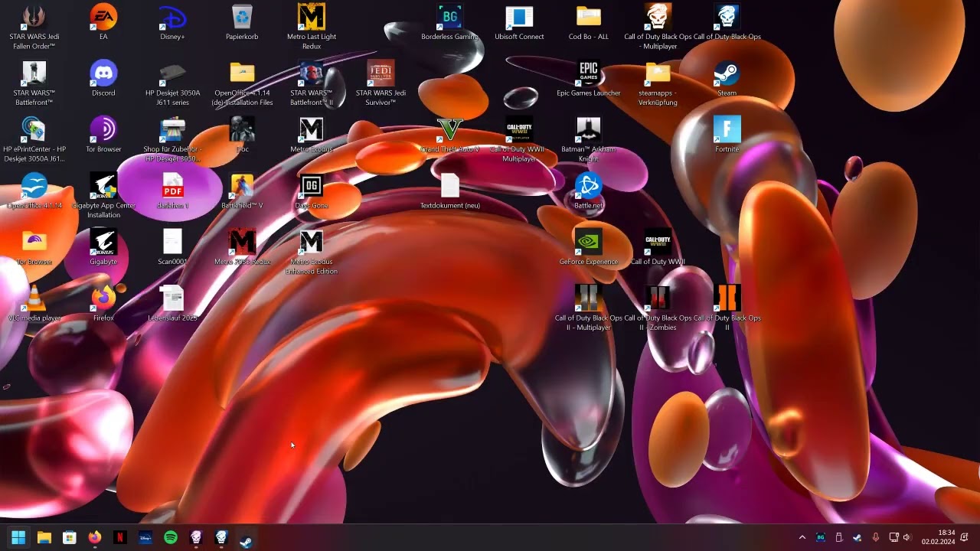Launch Netflix from the taskbar
Viewport: 980px width, 551px height.
119,537
